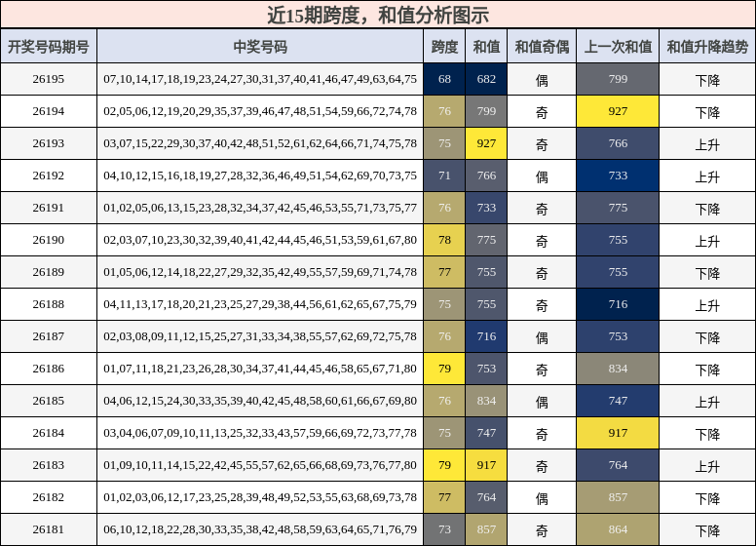756x546 pixels.
Task: Select winning numbers starting 01,07,11,18 for 26186
Action: [260, 369]
